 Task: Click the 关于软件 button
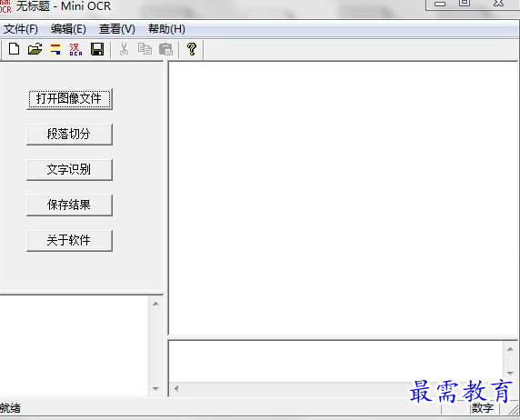click(69, 240)
